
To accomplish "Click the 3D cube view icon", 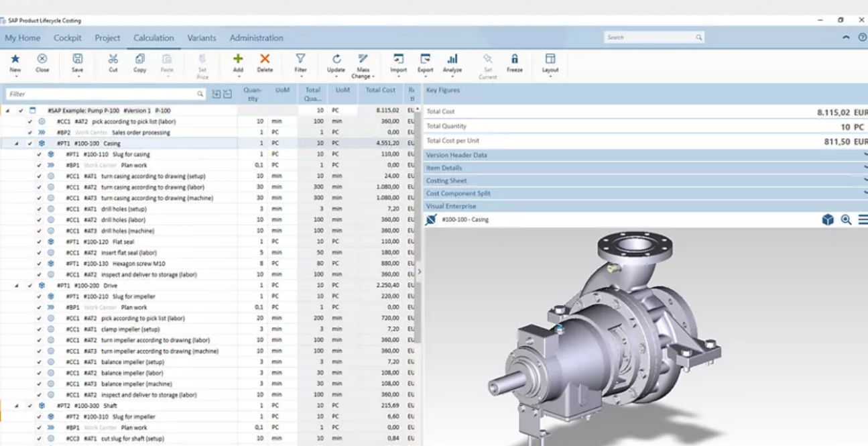I will pos(828,220).
